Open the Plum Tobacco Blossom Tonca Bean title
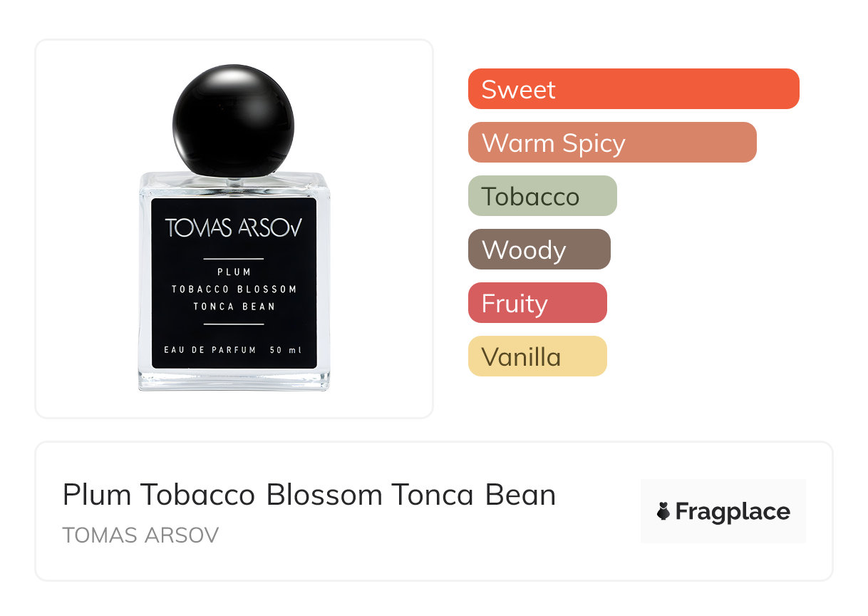 (x=309, y=495)
